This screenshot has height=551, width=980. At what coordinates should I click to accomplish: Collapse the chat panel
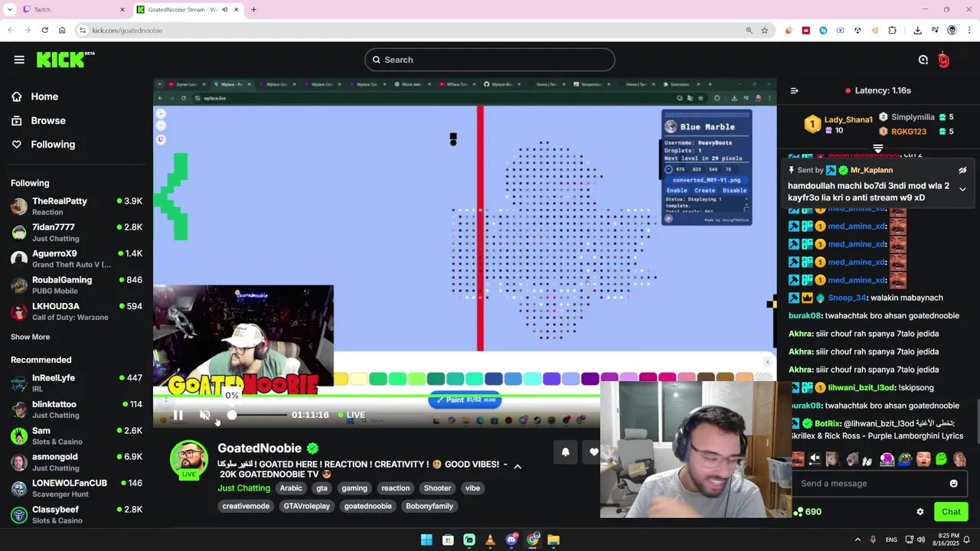click(794, 90)
